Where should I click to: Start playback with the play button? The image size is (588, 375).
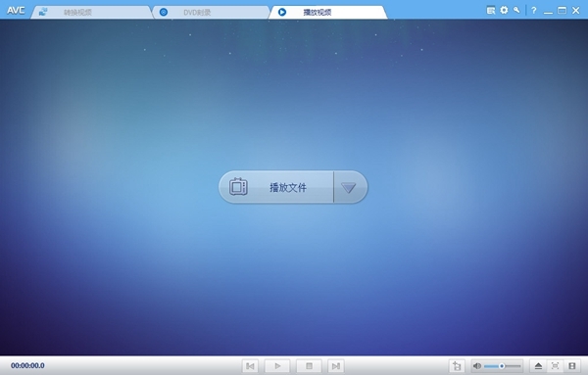(277, 366)
